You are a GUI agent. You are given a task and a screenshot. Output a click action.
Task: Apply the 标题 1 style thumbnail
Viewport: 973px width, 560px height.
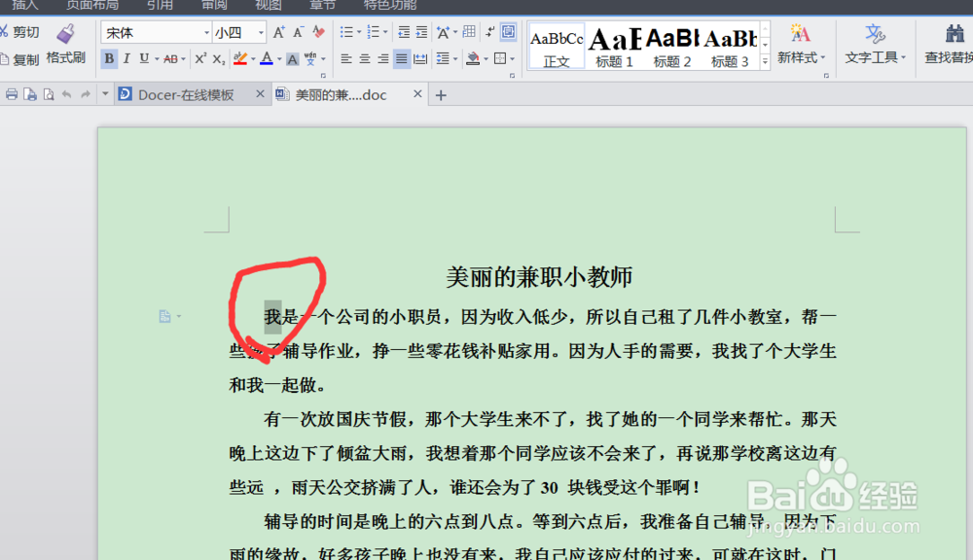click(x=613, y=44)
